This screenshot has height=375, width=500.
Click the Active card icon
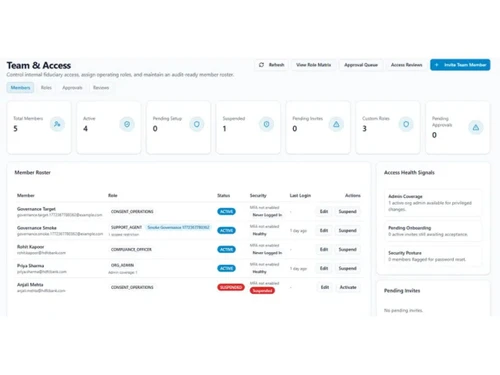tap(127, 124)
